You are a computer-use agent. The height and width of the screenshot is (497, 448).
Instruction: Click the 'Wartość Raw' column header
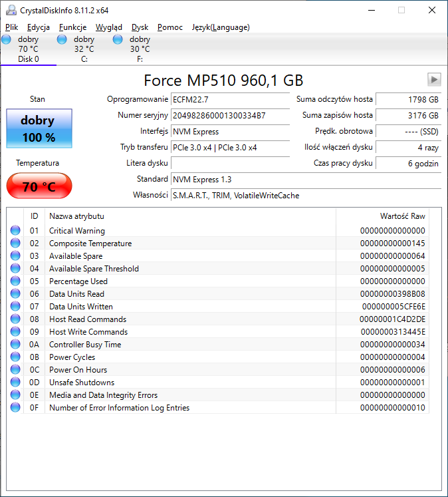click(x=402, y=216)
